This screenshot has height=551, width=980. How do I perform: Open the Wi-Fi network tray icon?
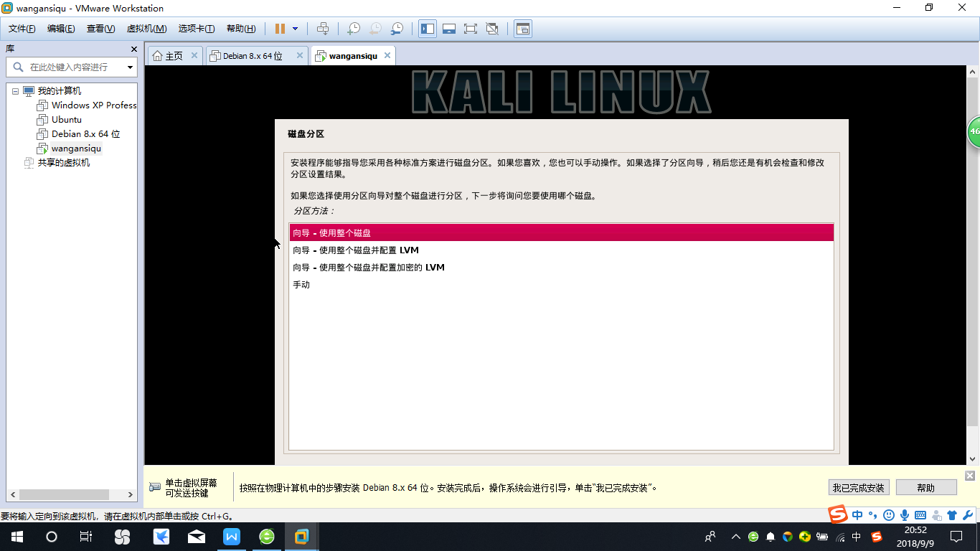click(839, 537)
